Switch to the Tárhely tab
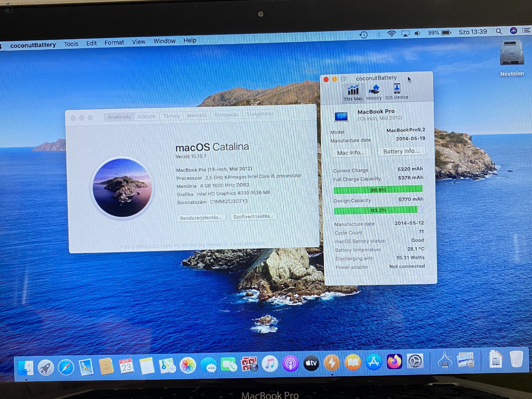This screenshot has width=532, height=399. tap(171, 116)
